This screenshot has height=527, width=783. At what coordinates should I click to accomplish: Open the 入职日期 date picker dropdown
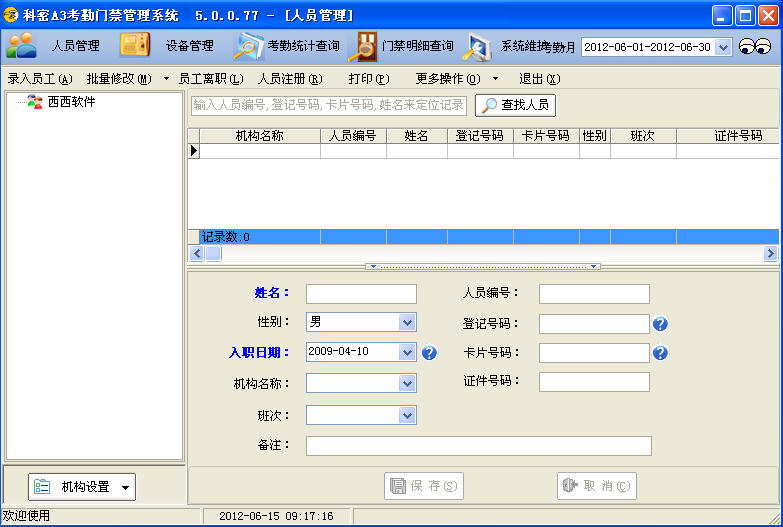[x=407, y=352]
